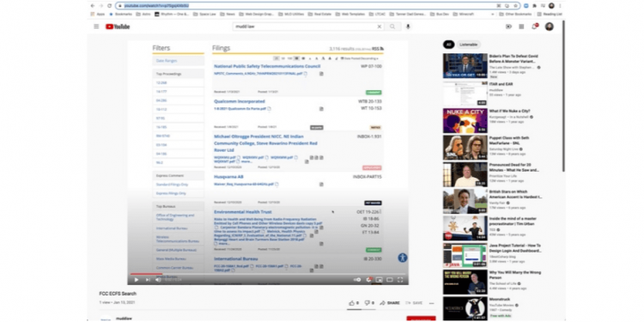
Task: Like the video with thumbs up
Action: (x=354, y=303)
